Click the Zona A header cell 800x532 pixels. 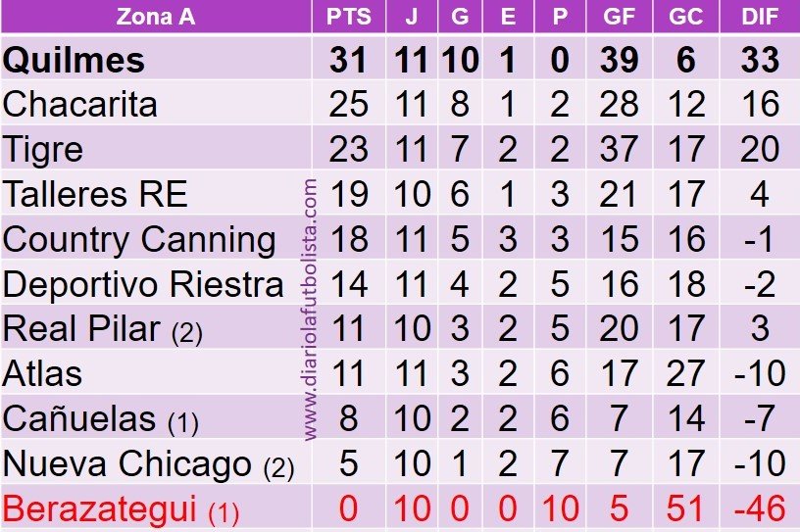tap(156, 17)
